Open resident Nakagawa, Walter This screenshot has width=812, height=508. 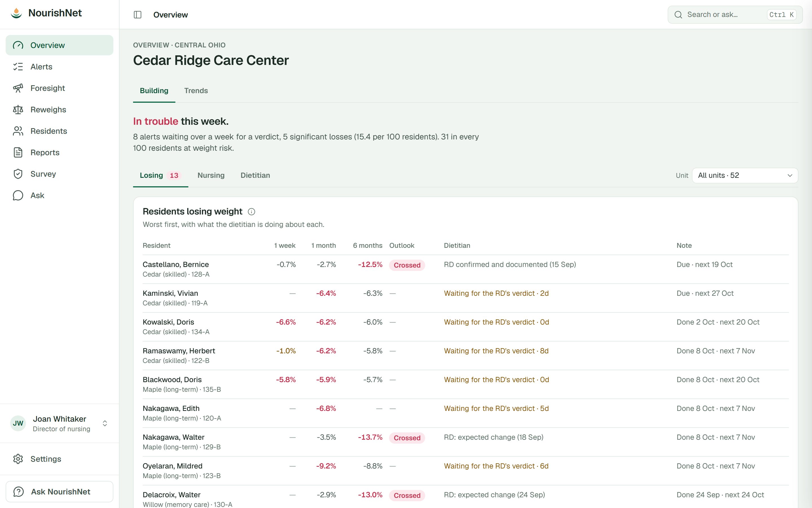(173, 437)
